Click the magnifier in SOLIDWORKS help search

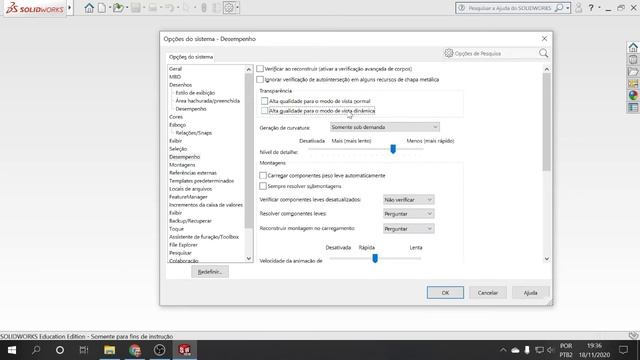pyautogui.click(x=559, y=8)
